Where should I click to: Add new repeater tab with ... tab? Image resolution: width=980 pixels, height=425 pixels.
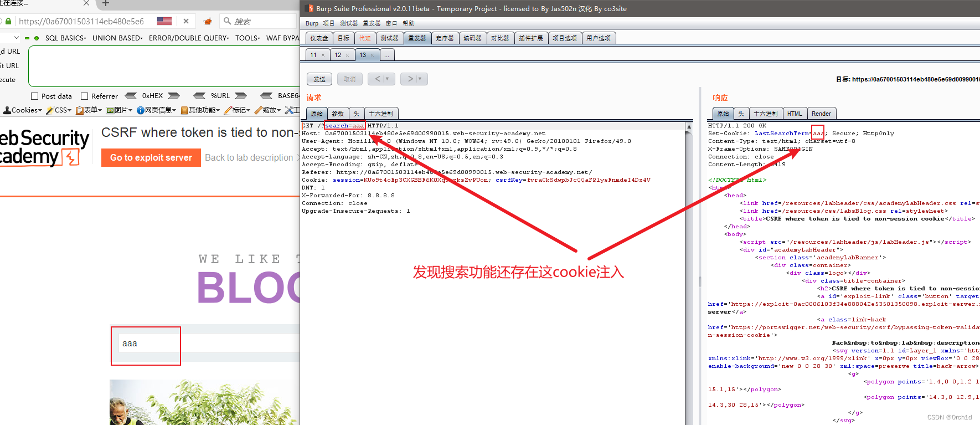coord(387,55)
